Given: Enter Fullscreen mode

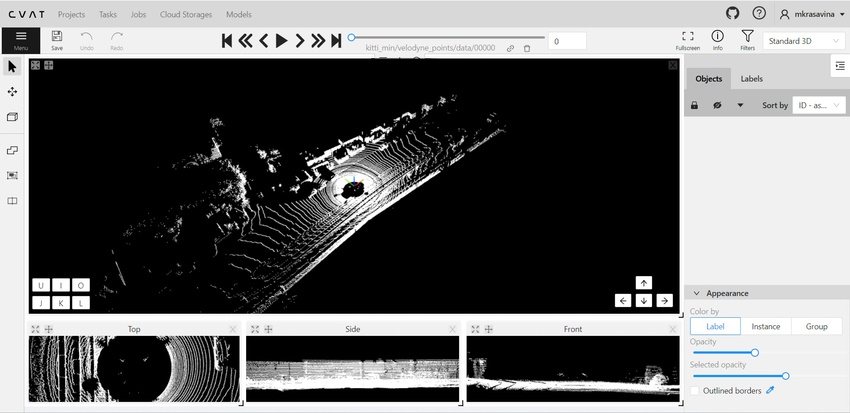Looking at the screenshot, I should point(687,40).
